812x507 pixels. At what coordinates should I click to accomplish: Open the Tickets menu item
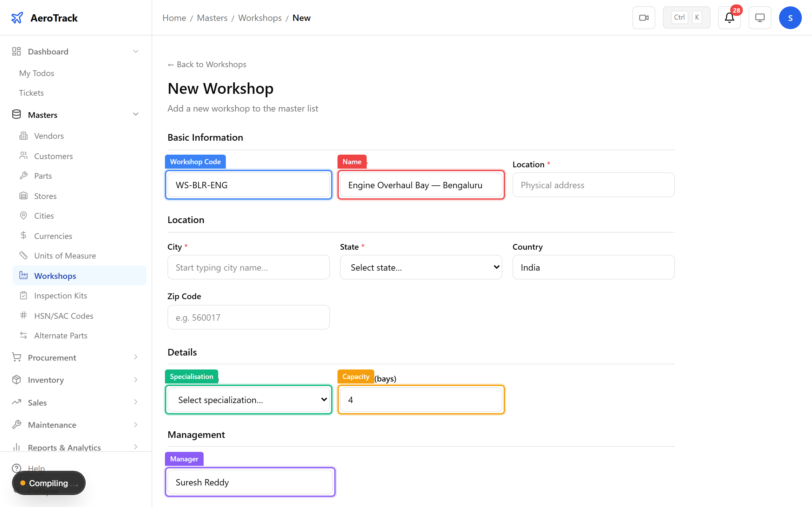point(31,93)
